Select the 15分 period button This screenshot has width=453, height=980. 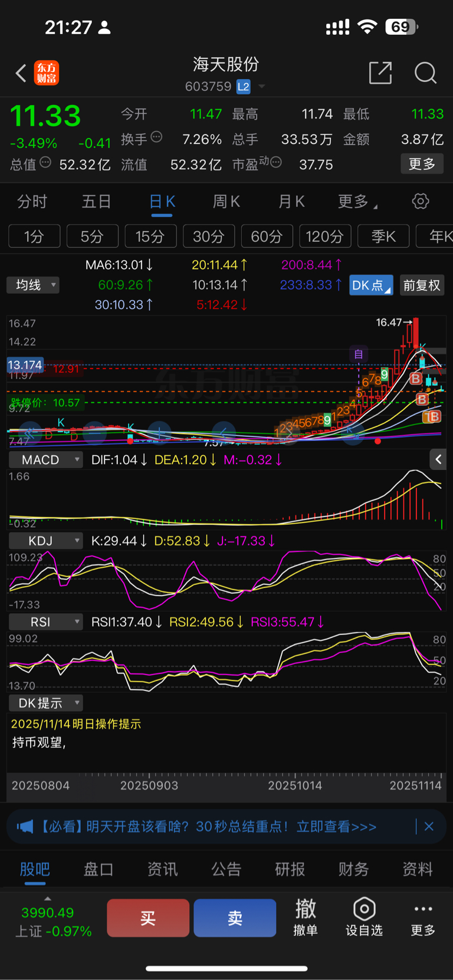[x=150, y=236]
